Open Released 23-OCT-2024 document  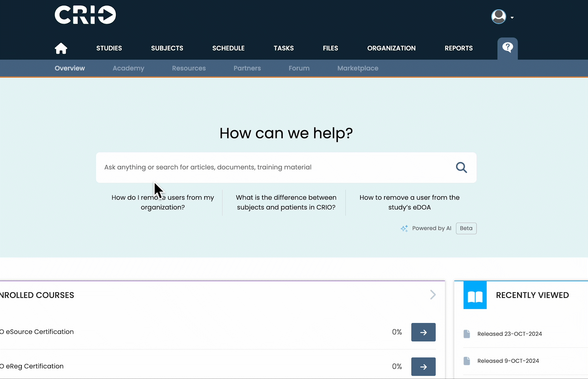click(510, 334)
